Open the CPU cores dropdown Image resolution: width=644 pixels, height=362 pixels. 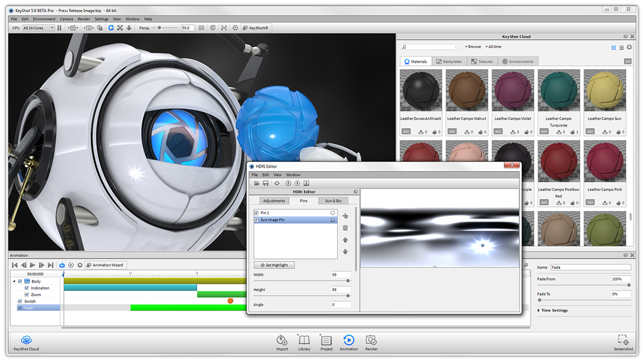tap(39, 28)
